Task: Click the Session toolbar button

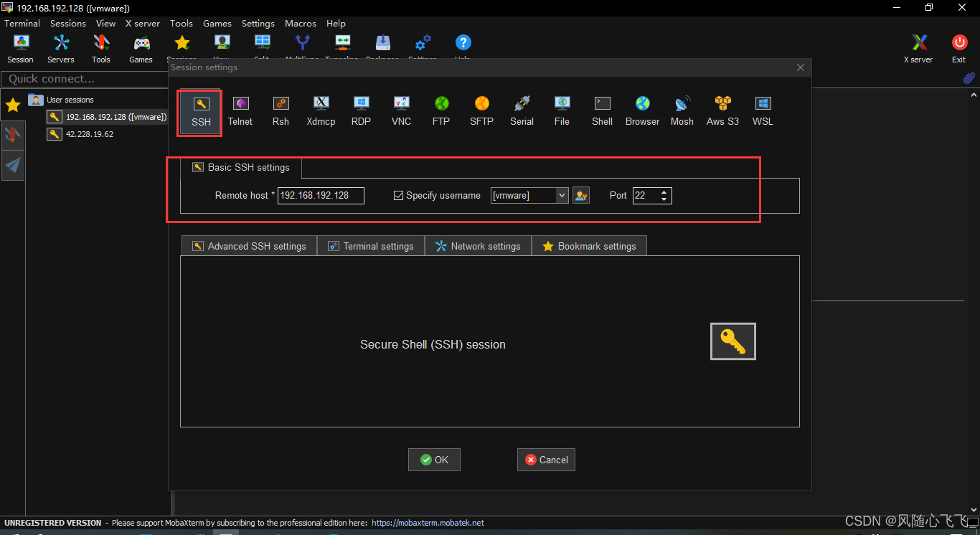Action: pos(20,49)
